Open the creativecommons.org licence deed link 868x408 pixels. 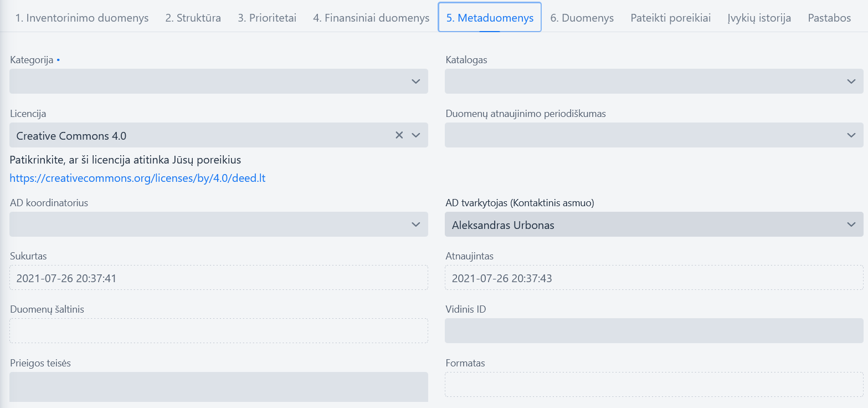pos(138,178)
